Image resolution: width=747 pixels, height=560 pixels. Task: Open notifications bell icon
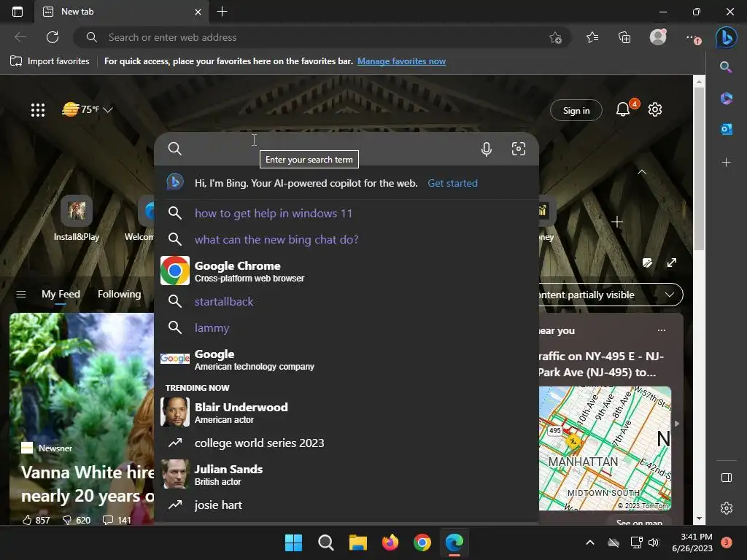click(623, 109)
